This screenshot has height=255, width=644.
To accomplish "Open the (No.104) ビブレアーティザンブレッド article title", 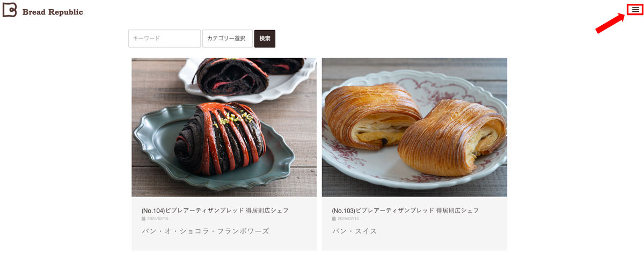I will (x=215, y=210).
